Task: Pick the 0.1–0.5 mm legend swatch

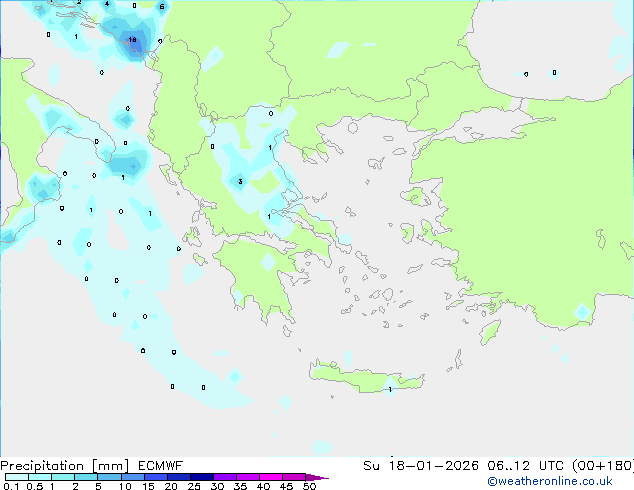Action: point(17,477)
